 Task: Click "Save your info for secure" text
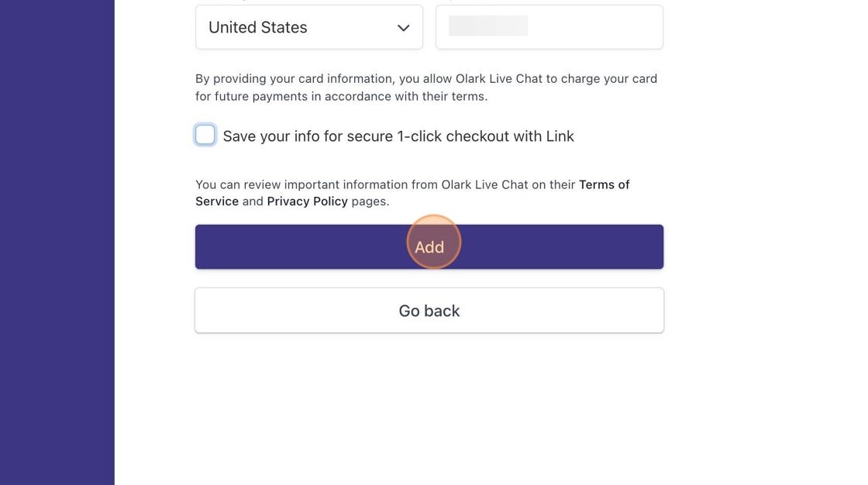coord(308,136)
